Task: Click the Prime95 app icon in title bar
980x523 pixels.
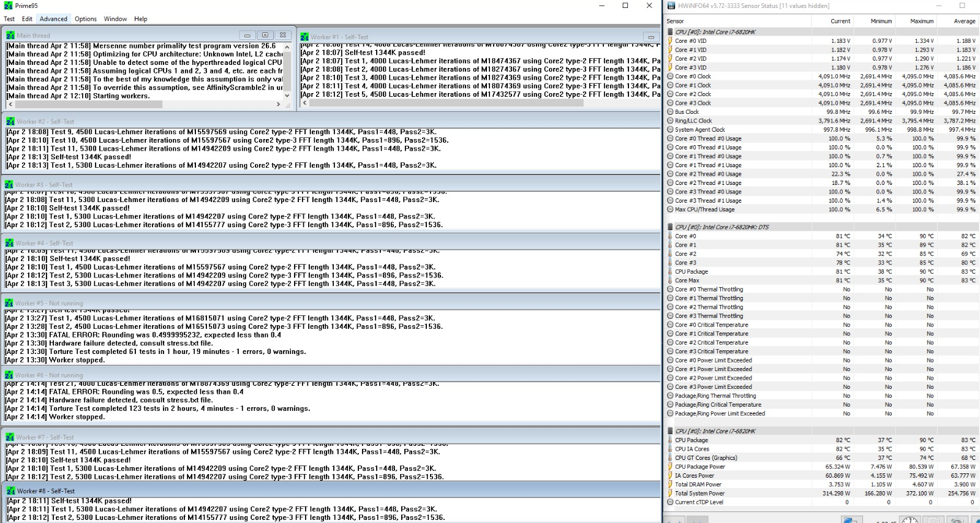Action: tap(8, 6)
